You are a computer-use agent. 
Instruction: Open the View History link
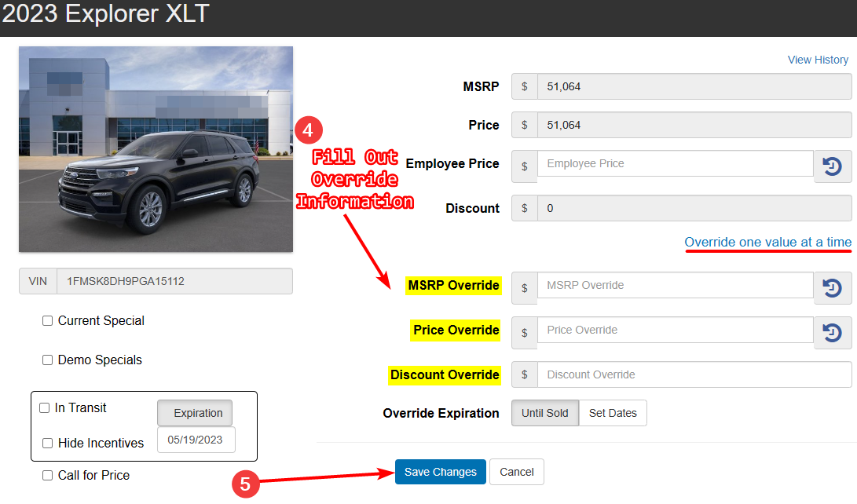click(818, 60)
